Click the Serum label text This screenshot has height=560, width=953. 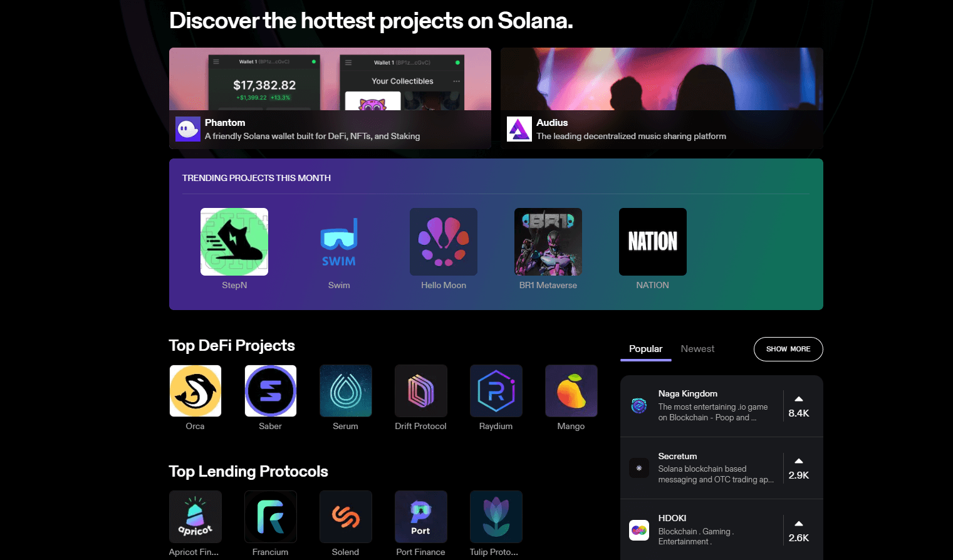coord(346,426)
